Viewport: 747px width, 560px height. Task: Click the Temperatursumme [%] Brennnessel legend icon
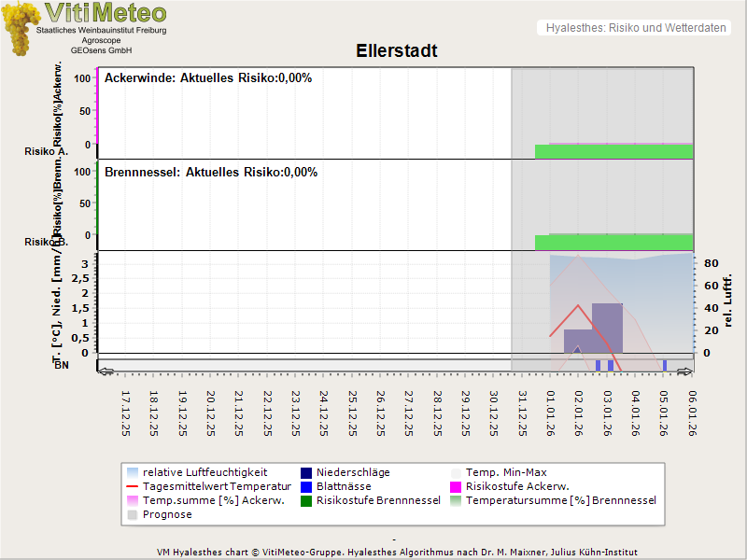click(x=457, y=500)
